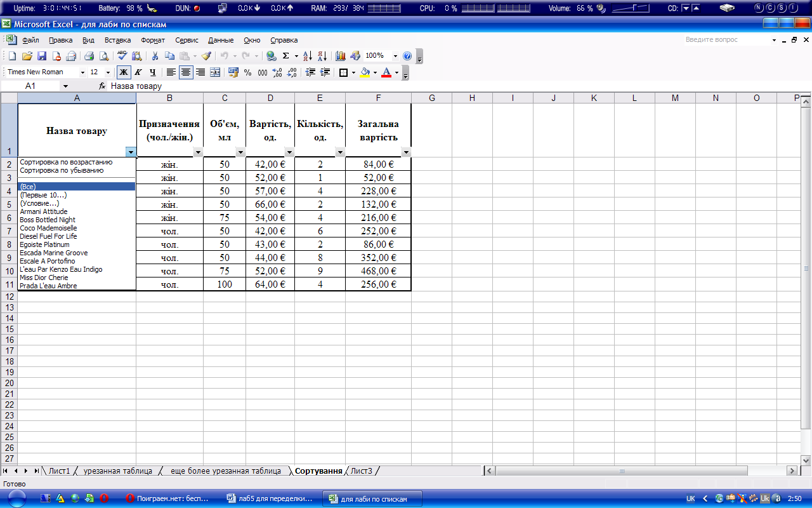This screenshot has height=508, width=812.
Task: Open the Times New Roman font dropdown
Action: pyautogui.click(x=82, y=72)
